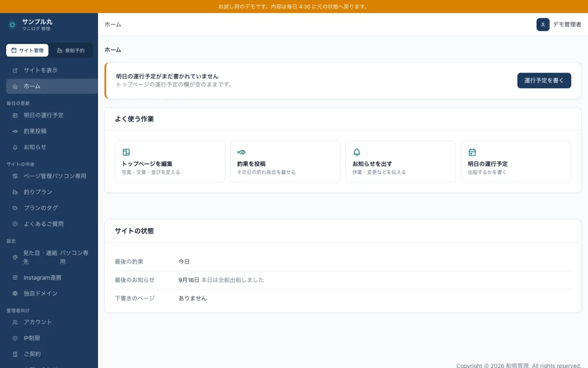Click the サイトの状態 section heading
The width and height of the screenshot is (588, 368).
click(x=134, y=231)
